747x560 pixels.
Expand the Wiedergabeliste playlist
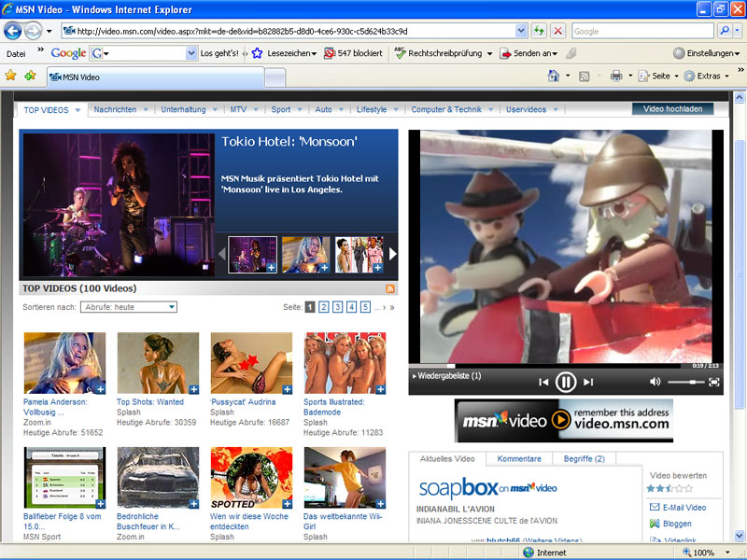447,376
